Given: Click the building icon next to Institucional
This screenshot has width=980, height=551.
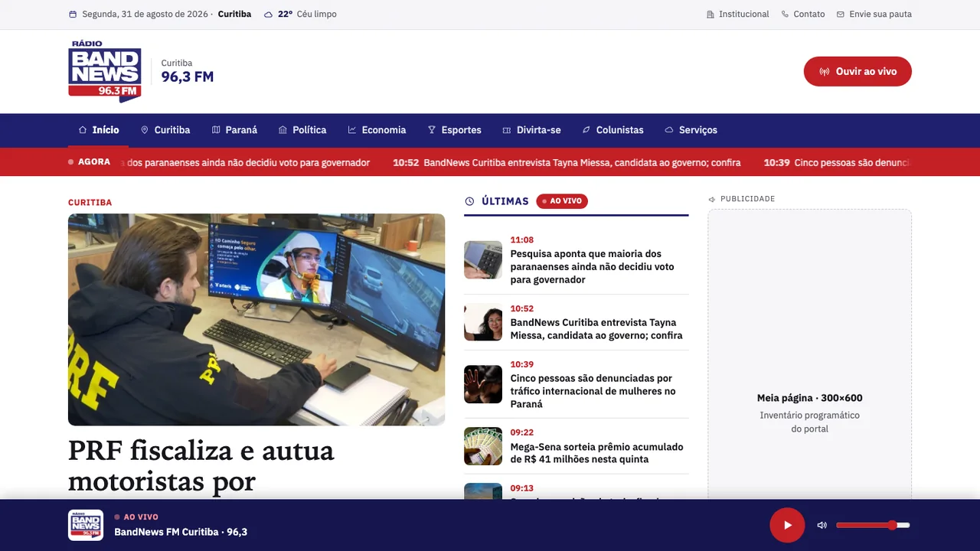Looking at the screenshot, I should (710, 15).
